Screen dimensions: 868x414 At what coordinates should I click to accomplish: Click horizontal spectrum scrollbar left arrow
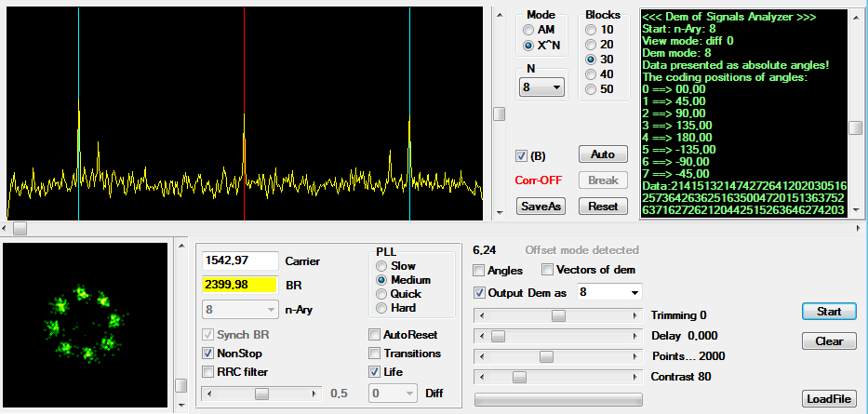[5, 228]
